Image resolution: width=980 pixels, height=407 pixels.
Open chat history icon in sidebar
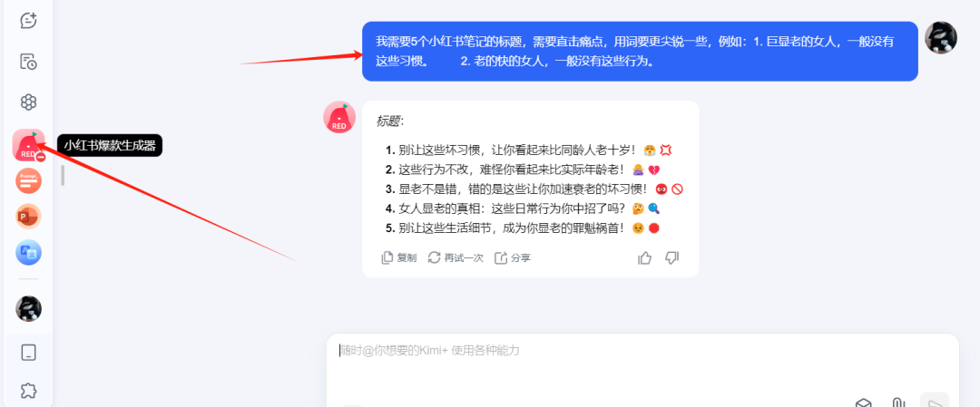point(28,61)
